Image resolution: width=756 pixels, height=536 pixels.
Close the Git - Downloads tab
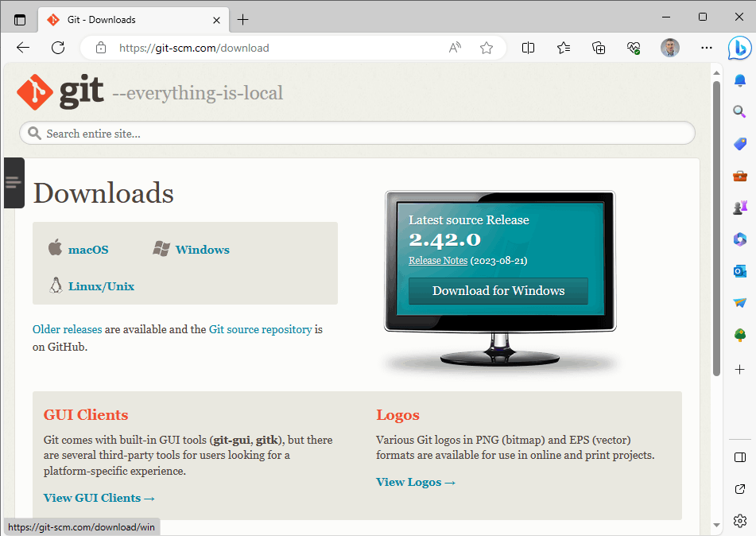click(216, 20)
